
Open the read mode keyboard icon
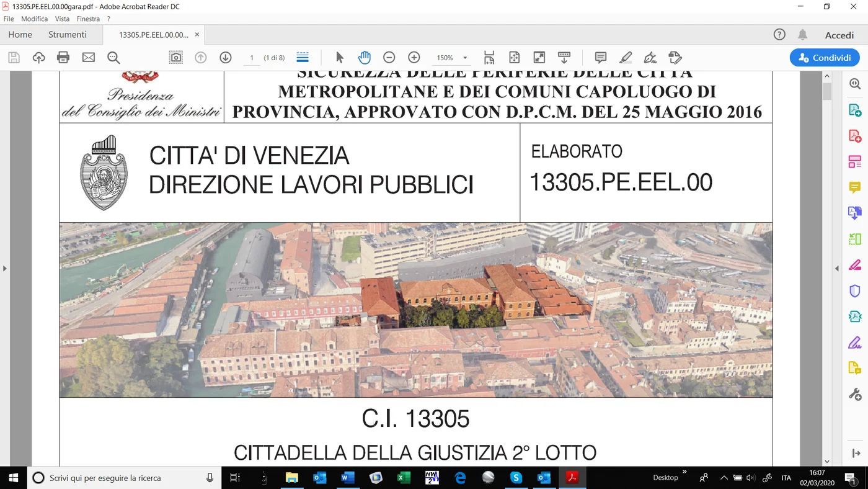pyautogui.click(x=564, y=58)
